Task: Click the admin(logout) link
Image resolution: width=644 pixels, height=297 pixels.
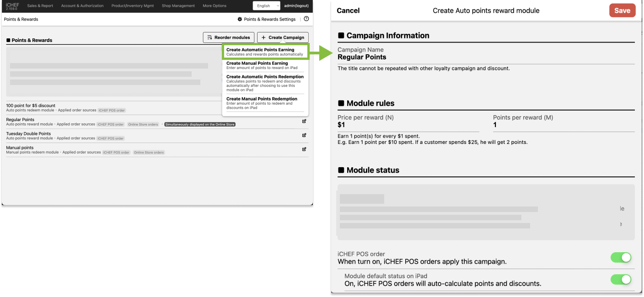Action: coord(297,6)
